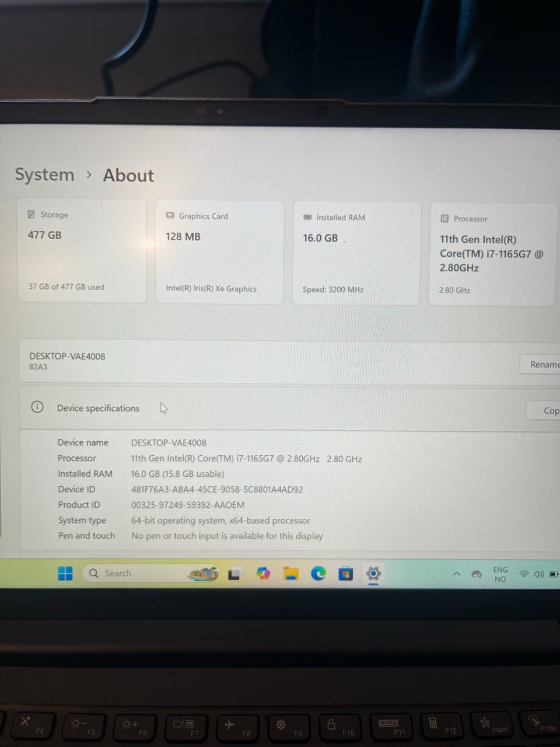Select the Pen and touch value text

point(227,536)
